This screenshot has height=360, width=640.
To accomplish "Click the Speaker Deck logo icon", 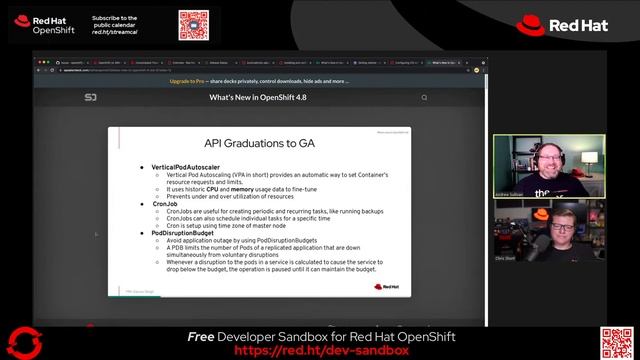I will click(90, 97).
